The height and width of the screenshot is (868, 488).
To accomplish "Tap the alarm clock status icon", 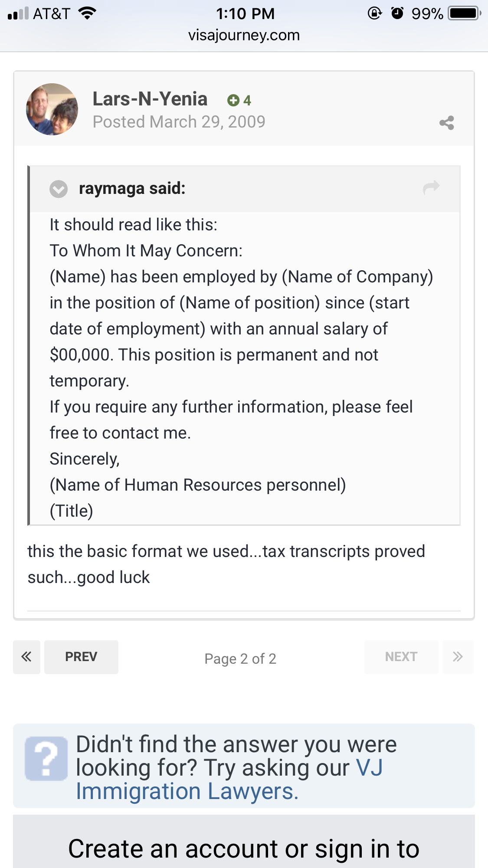I will (397, 13).
